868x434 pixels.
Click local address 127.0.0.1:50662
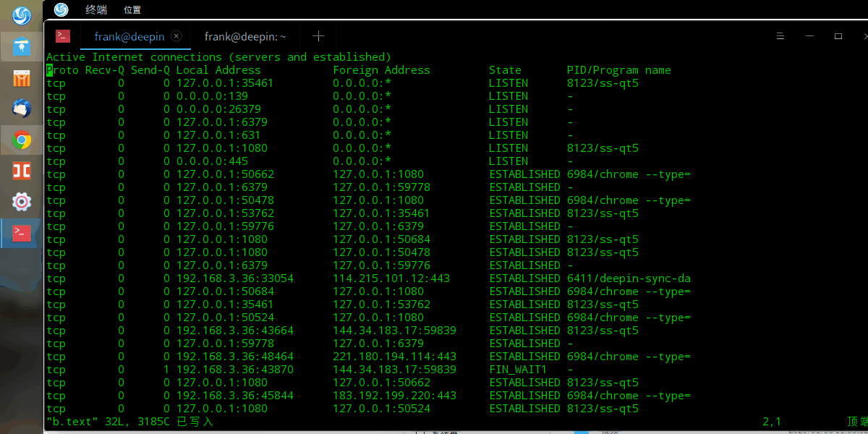tap(225, 174)
